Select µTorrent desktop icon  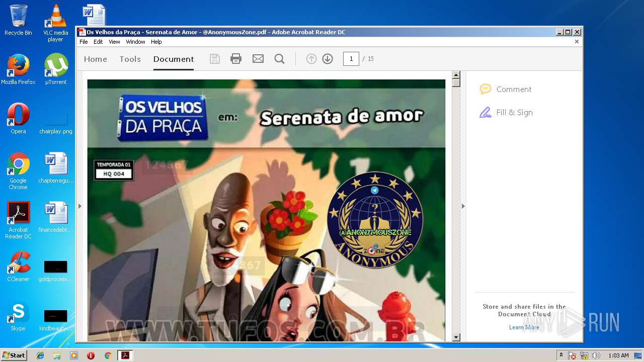56,69
